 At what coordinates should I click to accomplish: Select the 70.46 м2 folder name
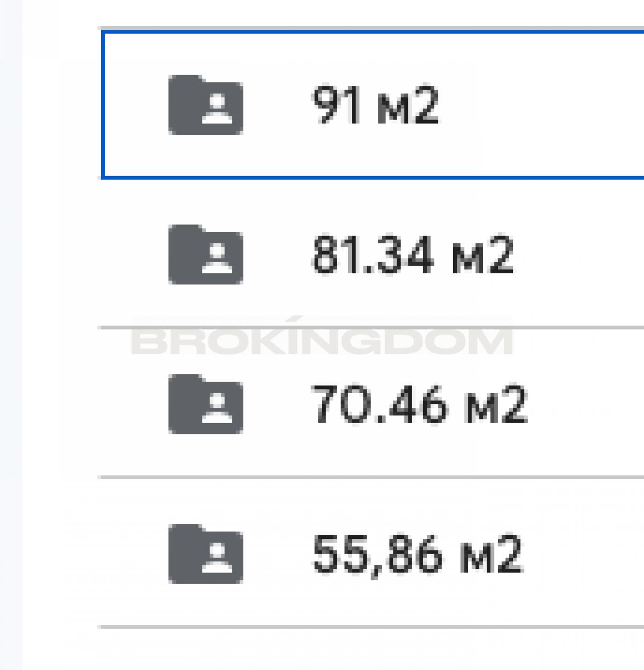(x=419, y=405)
